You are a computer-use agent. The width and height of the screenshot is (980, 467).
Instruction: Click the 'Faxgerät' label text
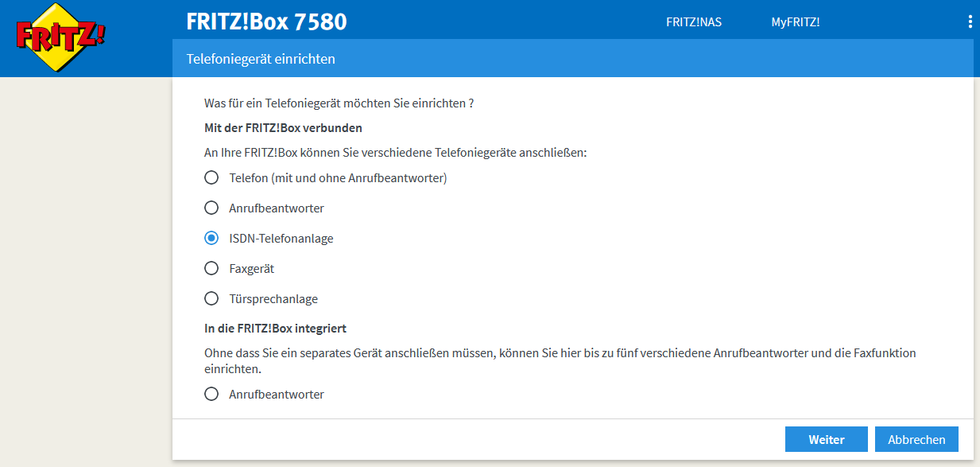(x=251, y=269)
